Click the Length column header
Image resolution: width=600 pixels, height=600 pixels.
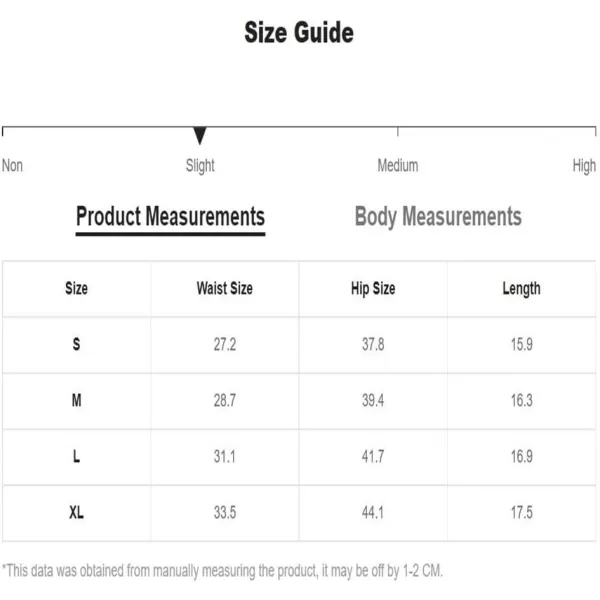(522, 289)
